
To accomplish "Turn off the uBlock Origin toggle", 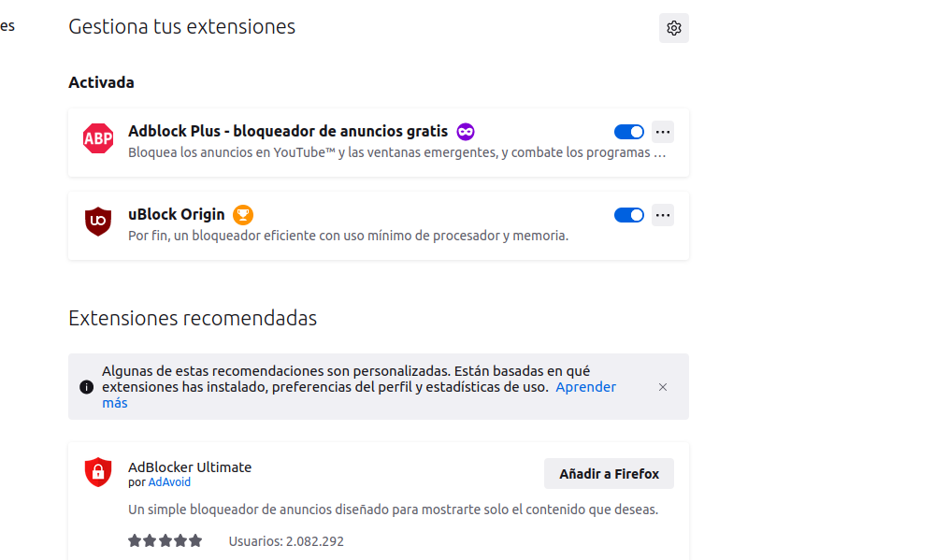I will click(629, 215).
